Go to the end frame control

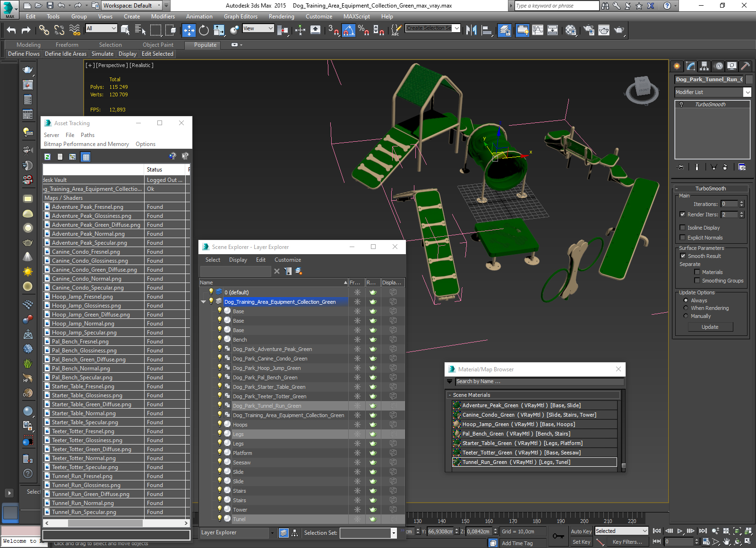[703, 531]
